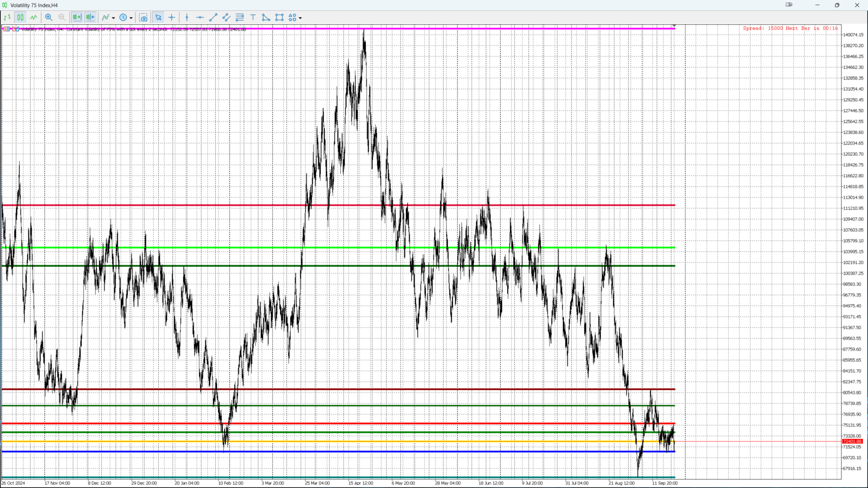Choose the trendline drawing tool
Viewport: 868px width, 488px height.
point(213,17)
